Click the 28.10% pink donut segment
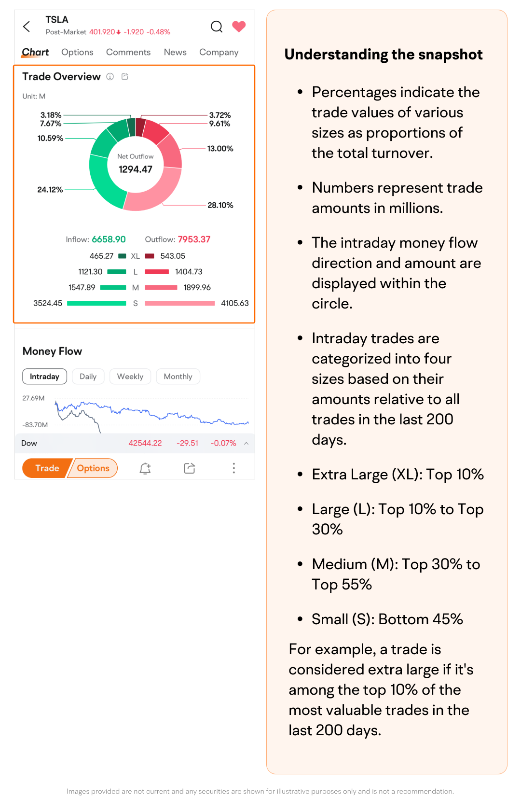Screen dimensions: 521x812 [x=153, y=194]
